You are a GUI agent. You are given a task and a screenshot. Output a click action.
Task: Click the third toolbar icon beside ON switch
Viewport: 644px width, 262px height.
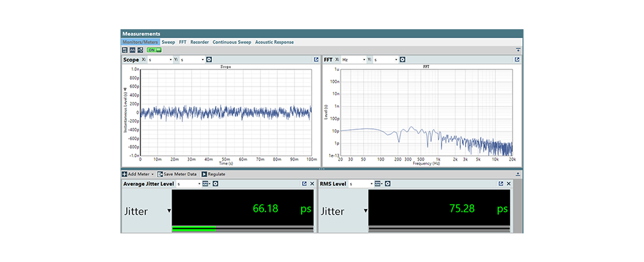point(140,50)
